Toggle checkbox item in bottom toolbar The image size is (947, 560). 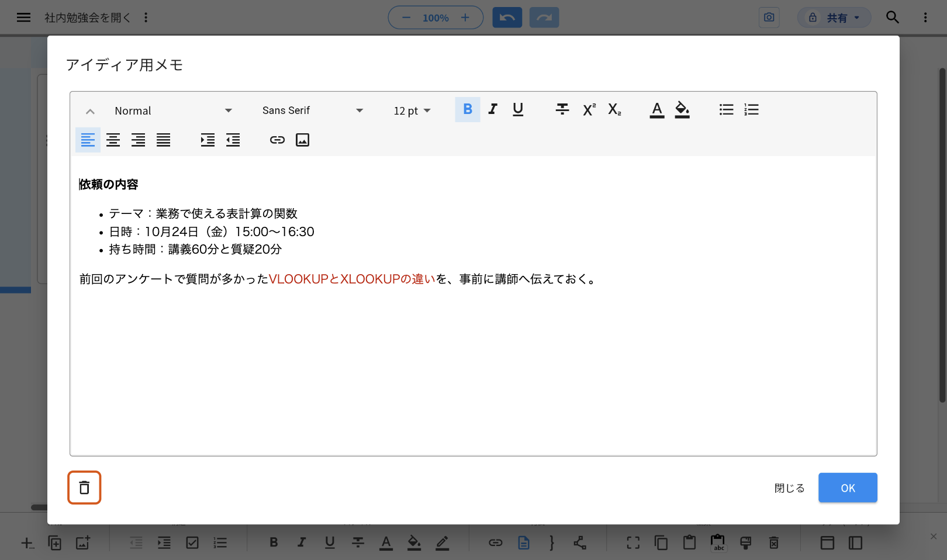tap(192, 543)
